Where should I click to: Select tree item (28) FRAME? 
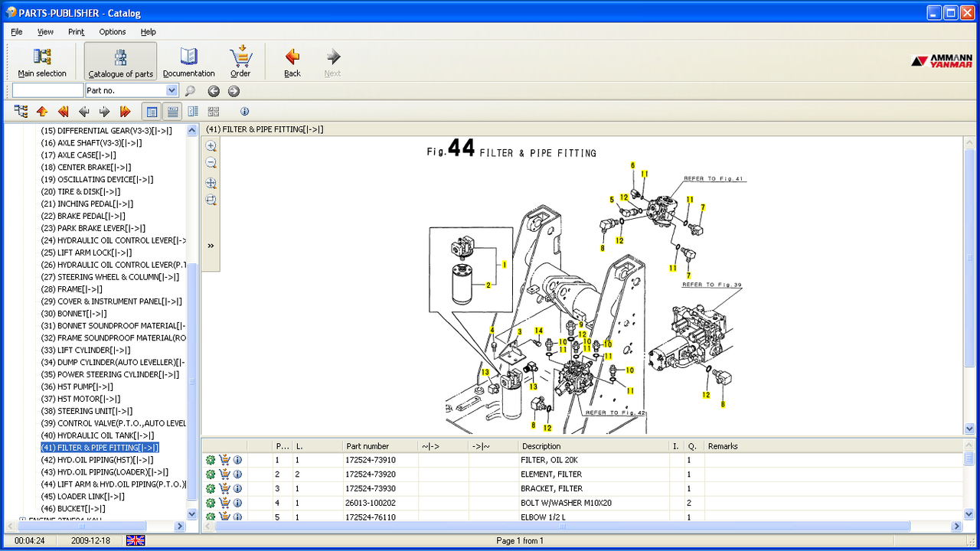(71, 289)
